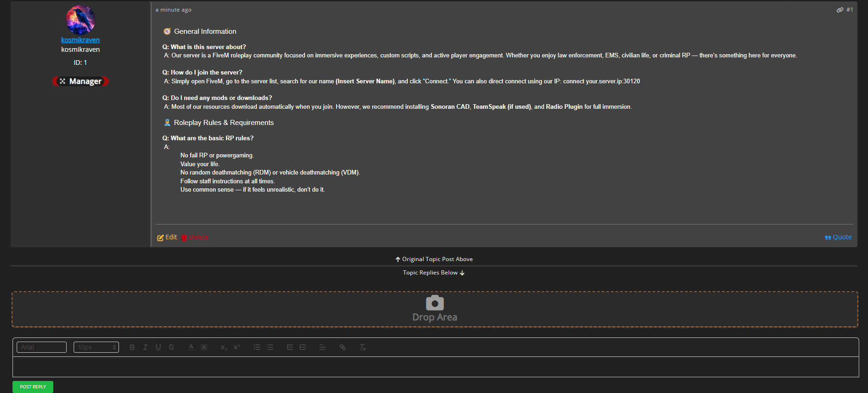Viewport: 868px width, 393px height.
Task: Open kosmikraven's profile link
Action: [x=81, y=40]
